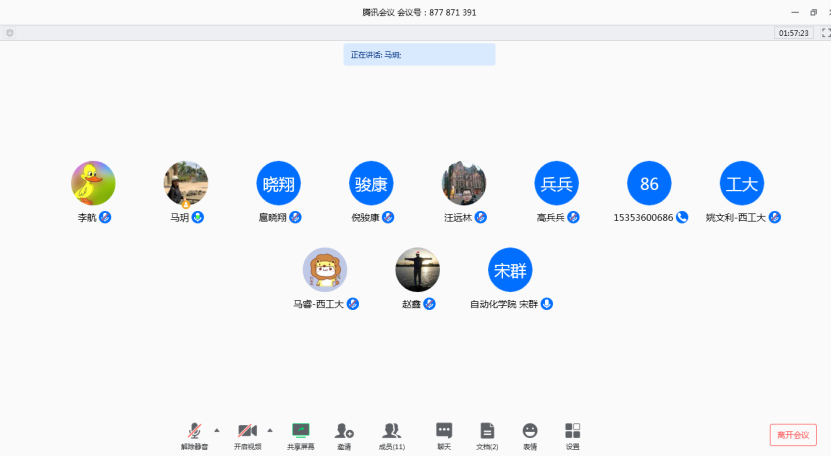Click the 宋群 participant avatar

tap(510, 270)
